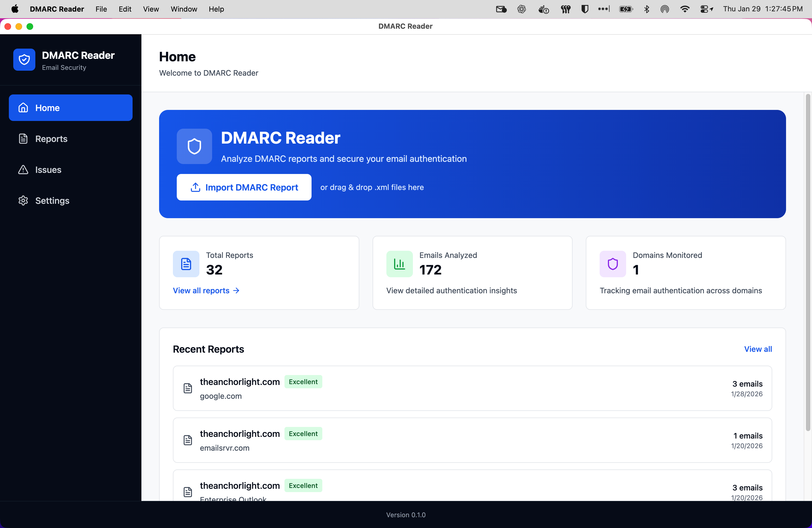
Task: Open the File menu
Action: [x=101, y=9]
